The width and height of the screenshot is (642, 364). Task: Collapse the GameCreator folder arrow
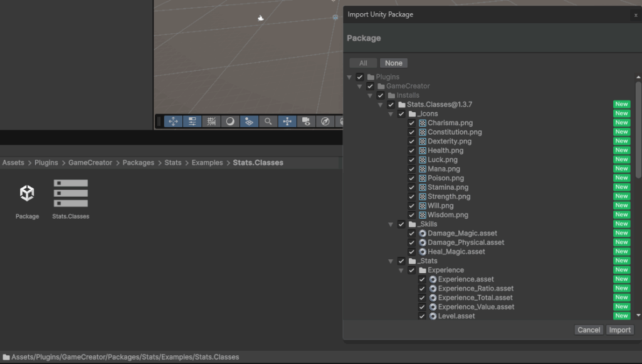click(x=359, y=86)
